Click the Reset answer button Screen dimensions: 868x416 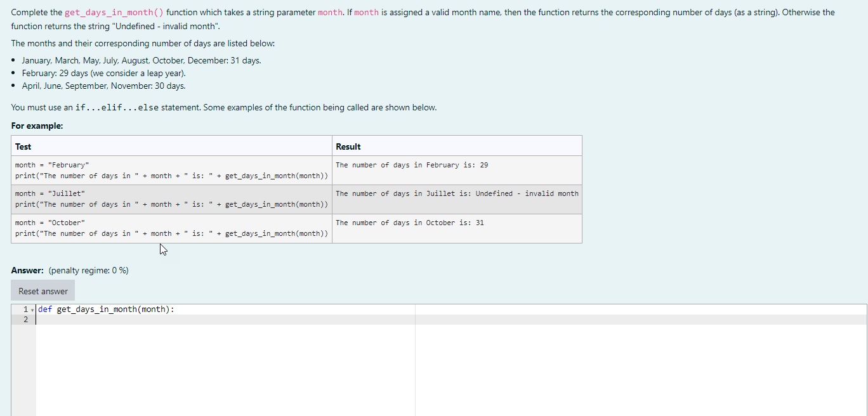43,291
